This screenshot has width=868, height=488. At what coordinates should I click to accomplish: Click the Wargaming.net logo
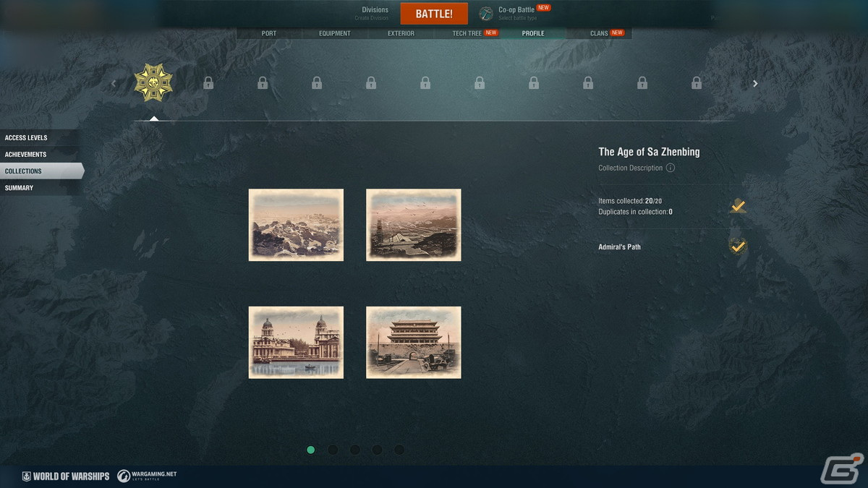(x=147, y=476)
